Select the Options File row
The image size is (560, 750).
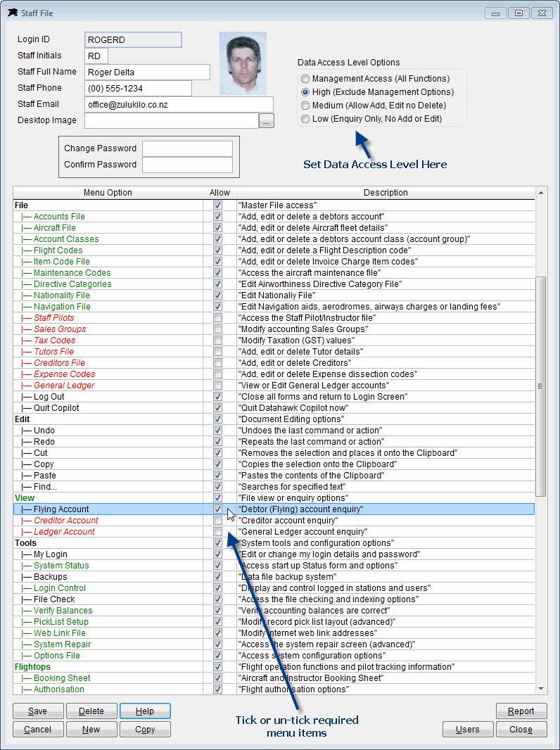point(274,655)
